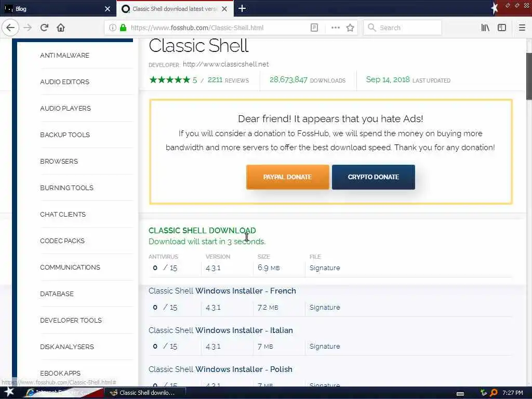This screenshot has width=532, height=399.
Task: Open BURNING TOOLS category
Action: coord(66,188)
